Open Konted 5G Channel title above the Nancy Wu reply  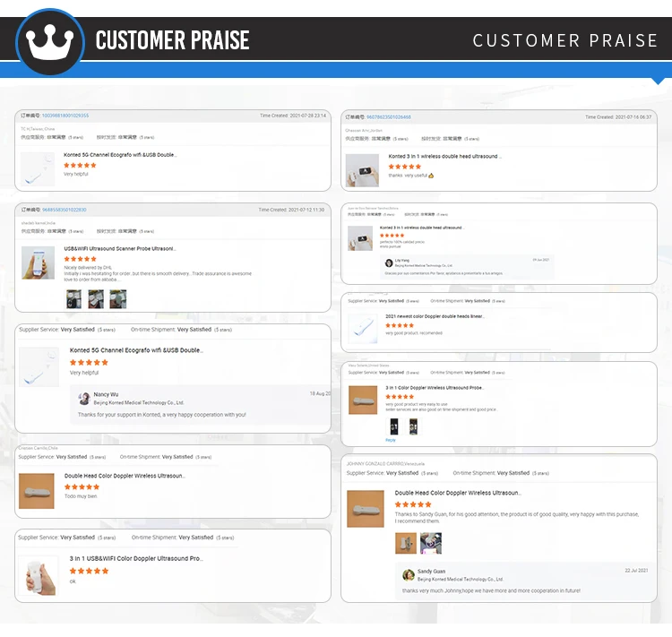[x=136, y=350]
